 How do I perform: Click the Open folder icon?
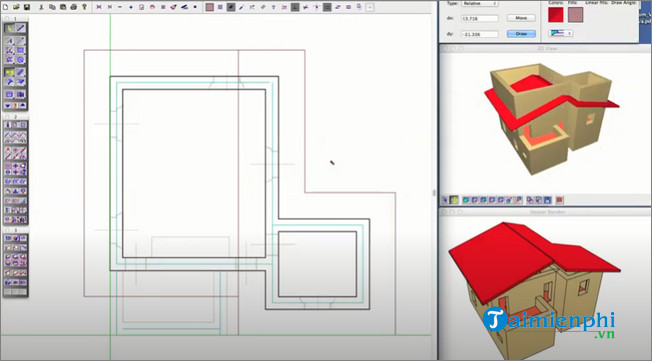(16, 7)
